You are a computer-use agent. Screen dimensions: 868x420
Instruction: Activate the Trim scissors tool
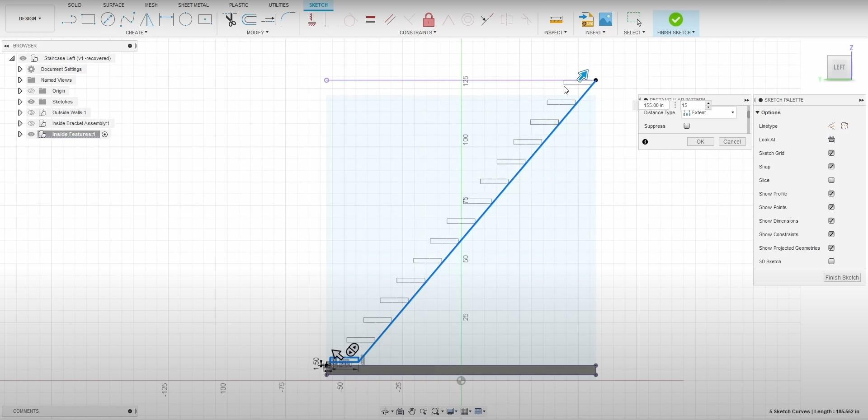[230, 19]
